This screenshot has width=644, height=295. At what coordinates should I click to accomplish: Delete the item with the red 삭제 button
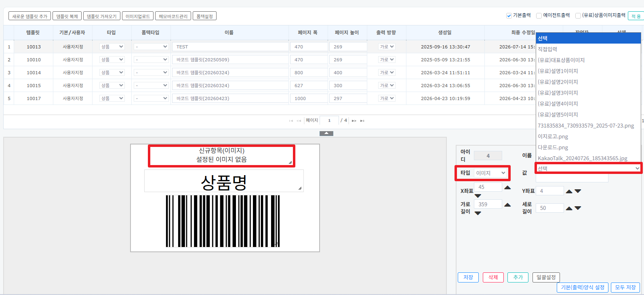coord(493,277)
